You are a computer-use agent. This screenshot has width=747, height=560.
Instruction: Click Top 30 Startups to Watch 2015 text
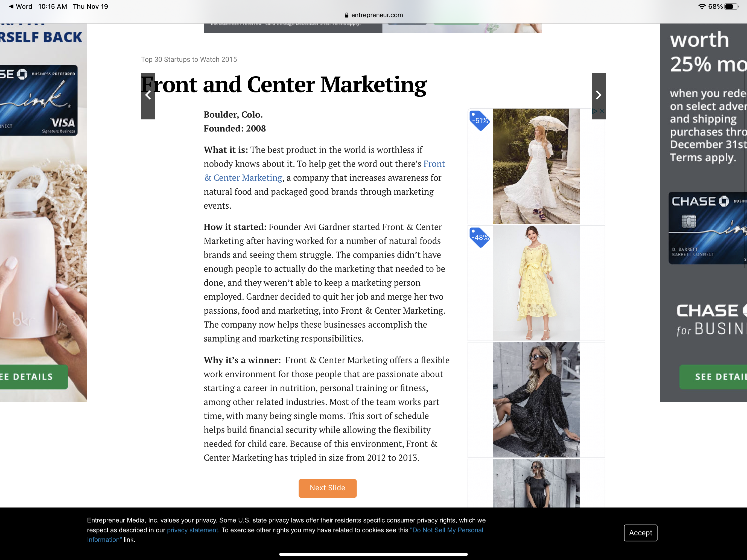click(189, 59)
